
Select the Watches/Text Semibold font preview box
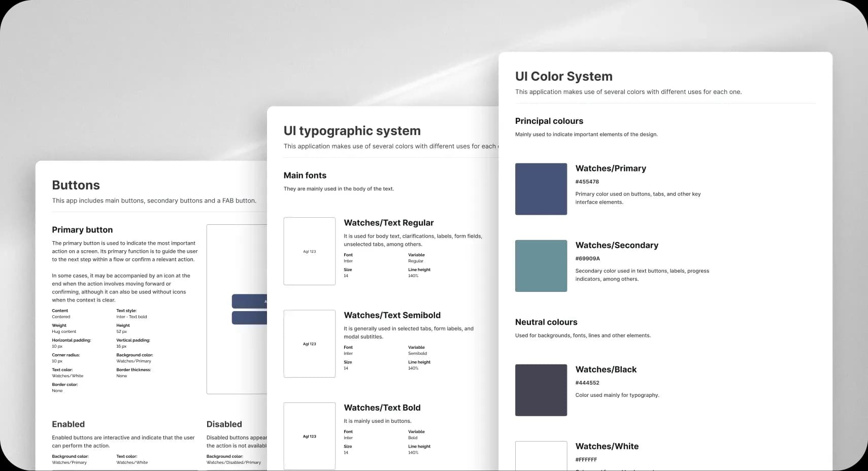coord(310,344)
